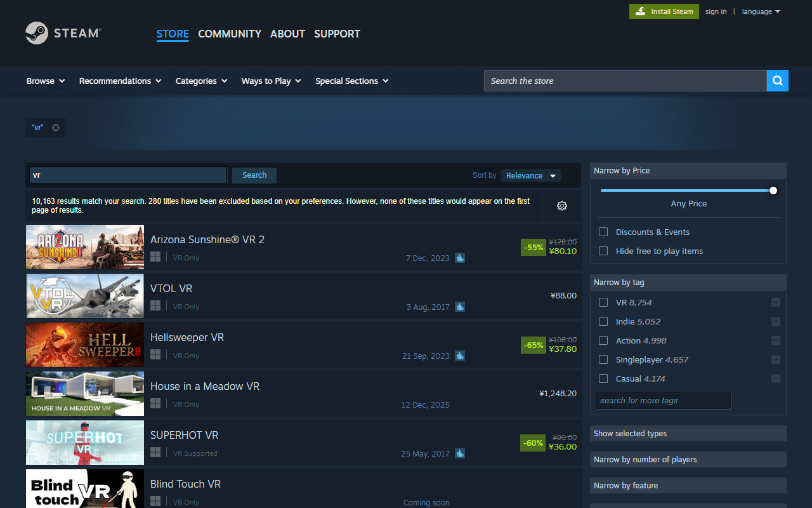This screenshot has height=508, width=812.
Task: Open the Special Sections dropdown
Action: coord(351,81)
